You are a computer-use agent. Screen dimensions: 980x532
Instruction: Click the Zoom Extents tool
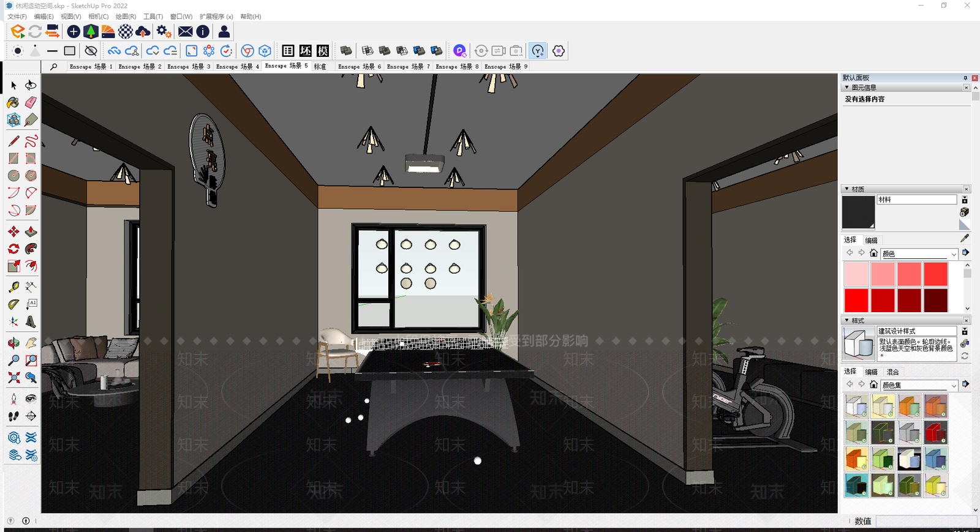13,377
